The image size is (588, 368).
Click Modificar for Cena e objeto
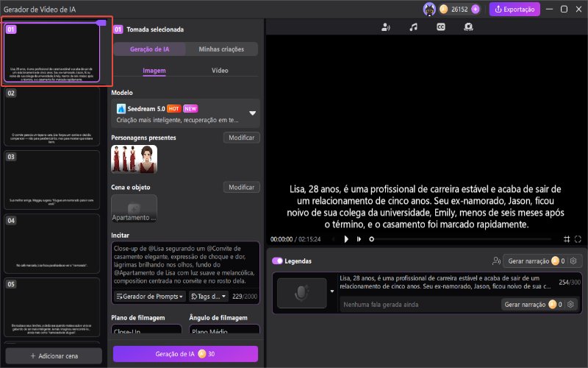click(x=242, y=188)
